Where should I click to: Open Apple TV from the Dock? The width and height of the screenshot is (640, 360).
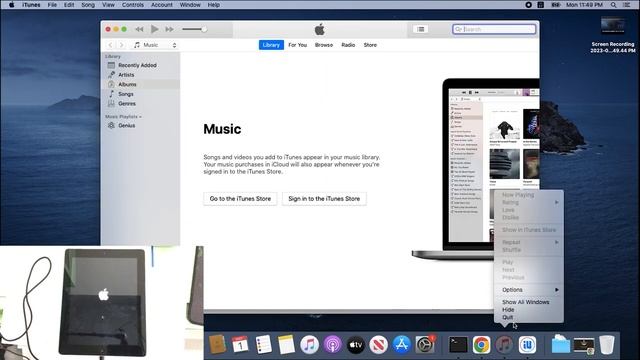(x=356, y=344)
